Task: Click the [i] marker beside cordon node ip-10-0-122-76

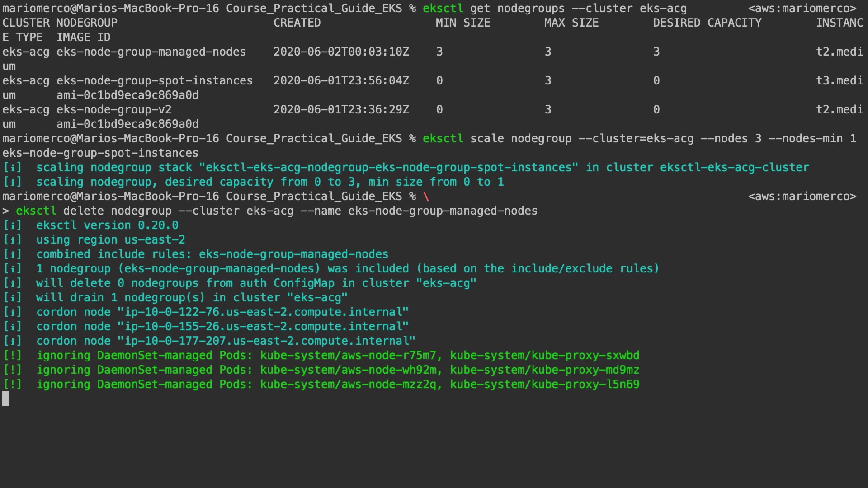Action: (12, 312)
